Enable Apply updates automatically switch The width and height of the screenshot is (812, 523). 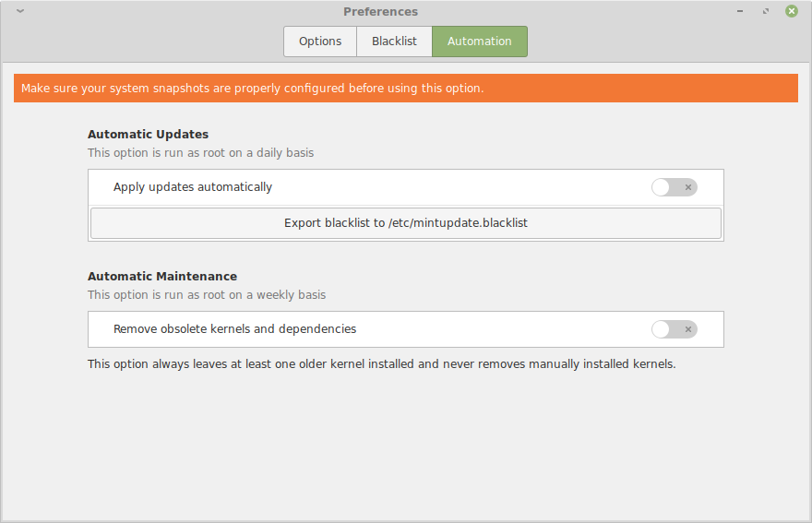tap(674, 187)
